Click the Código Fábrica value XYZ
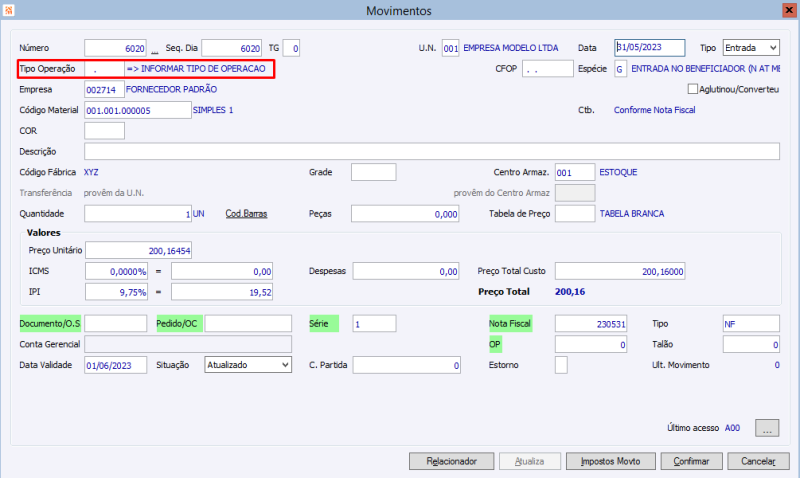 click(x=91, y=172)
